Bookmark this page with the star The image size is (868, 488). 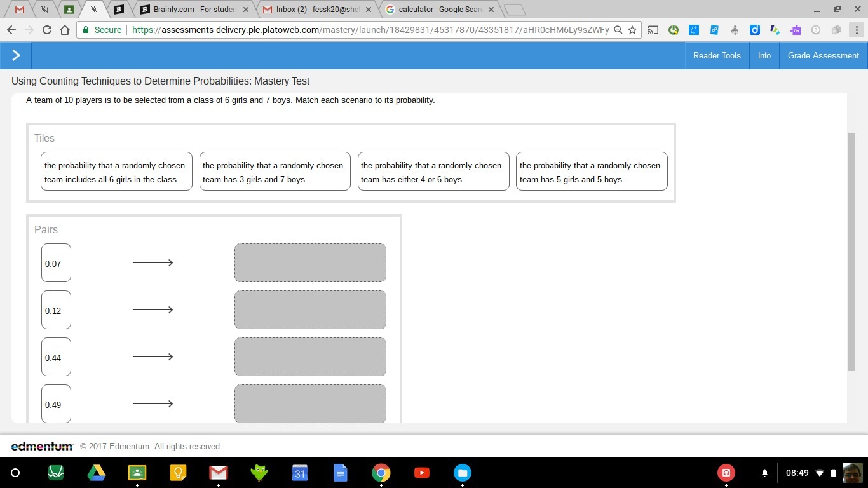coord(632,30)
